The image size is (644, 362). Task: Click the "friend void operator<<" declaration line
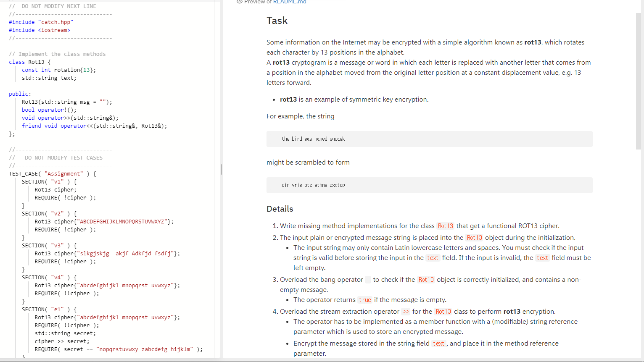coord(95,126)
